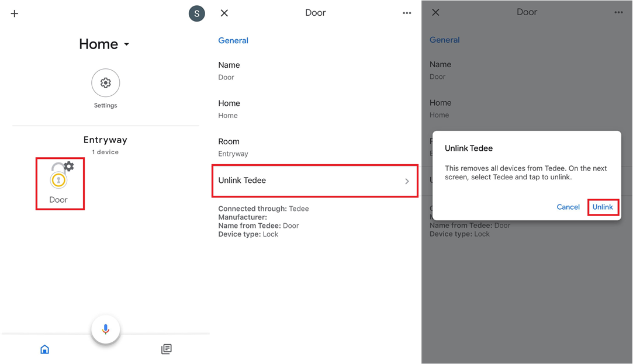The height and width of the screenshot is (364, 633).
Task: Click Device type: Lock text in middle panel
Action: tap(248, 234)
